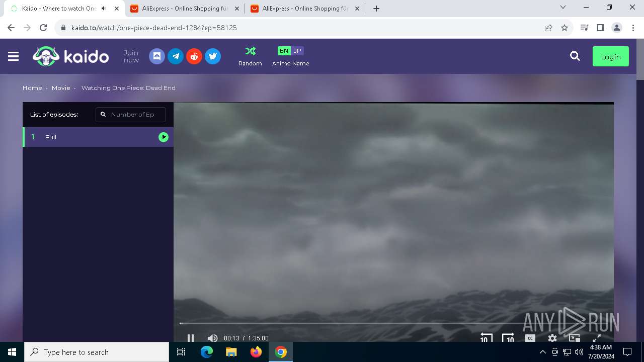Open File Explorer from taskbar
Image resolution: width=644 pixels, height=362 pixels.
[x=231, y=352]
